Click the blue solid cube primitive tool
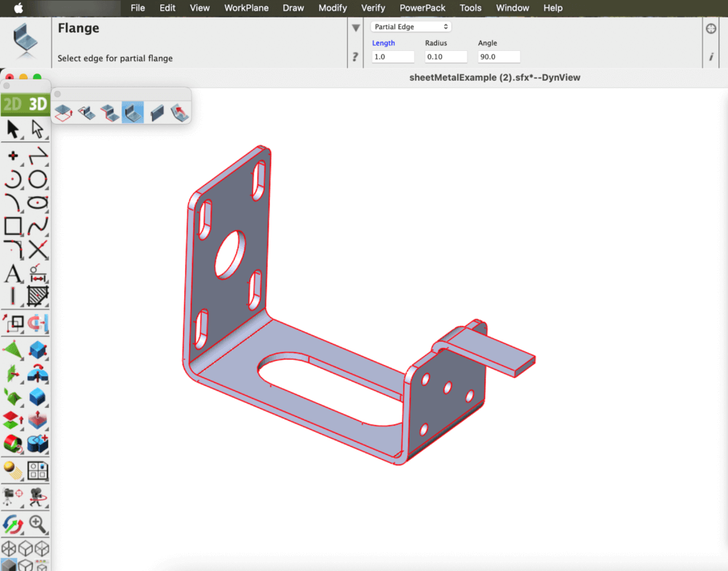 (38, 350)
